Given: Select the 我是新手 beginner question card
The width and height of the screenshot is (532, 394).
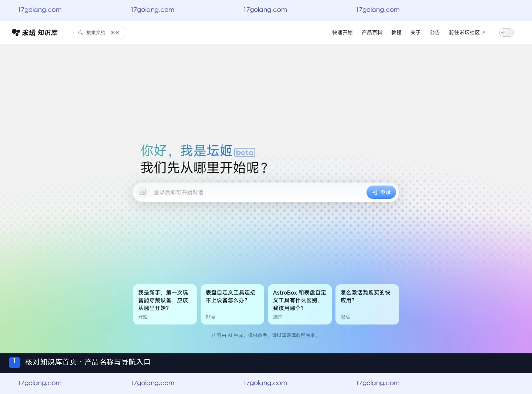Looking at the screenshot, I should (165, 304).
